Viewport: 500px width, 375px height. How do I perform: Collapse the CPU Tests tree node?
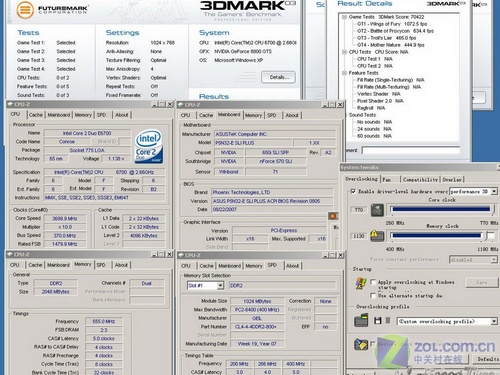[344, 52]
